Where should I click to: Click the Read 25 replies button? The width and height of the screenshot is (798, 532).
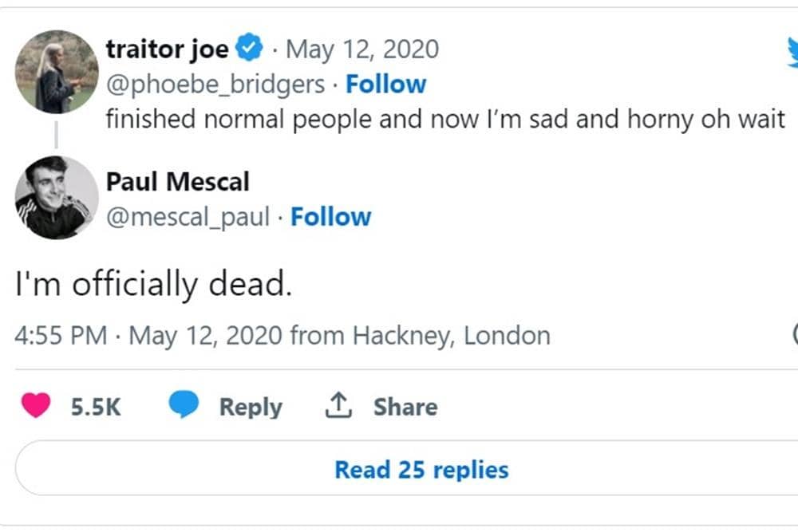pos(421,469)
